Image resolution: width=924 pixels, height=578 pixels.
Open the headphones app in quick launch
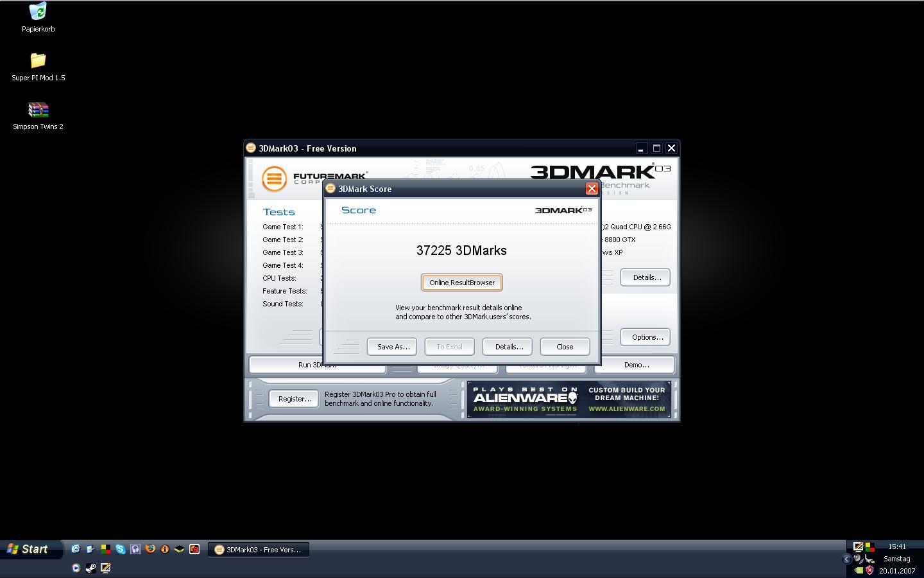coord(135,549)
